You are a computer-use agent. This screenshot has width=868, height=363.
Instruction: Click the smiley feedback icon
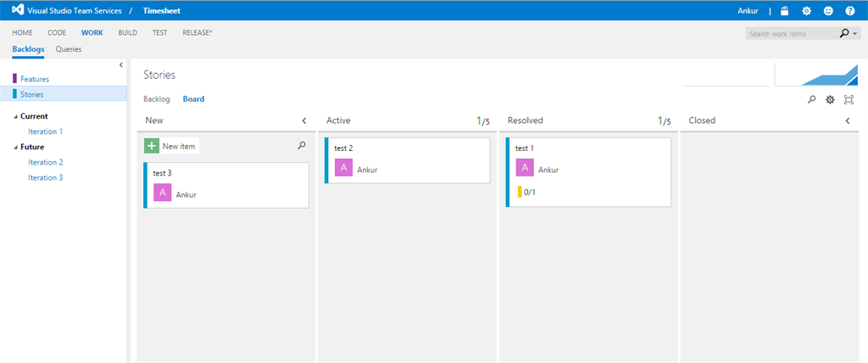pyautogui.click(x=828, y=11)
